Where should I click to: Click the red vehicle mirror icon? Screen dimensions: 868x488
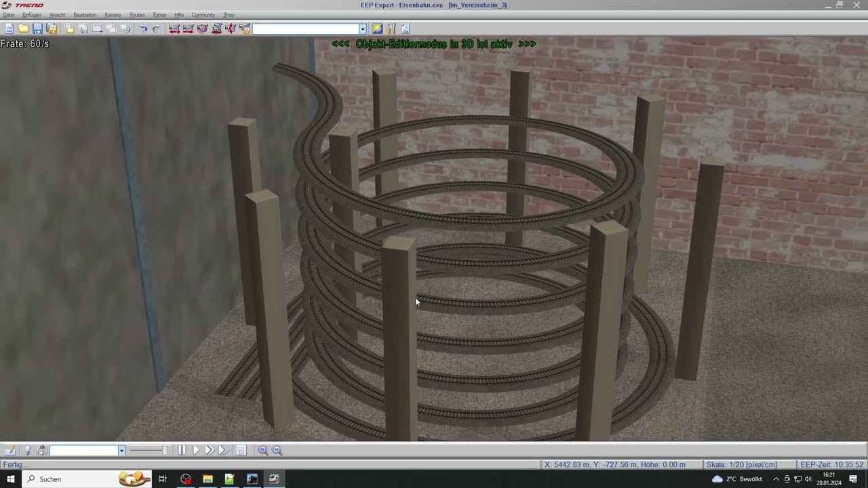pos(231,28)
